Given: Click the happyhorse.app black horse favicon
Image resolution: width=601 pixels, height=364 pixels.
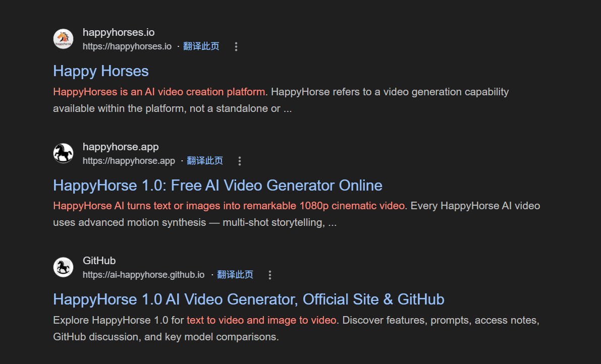Looking at the screenshot, I should (63, 153).
